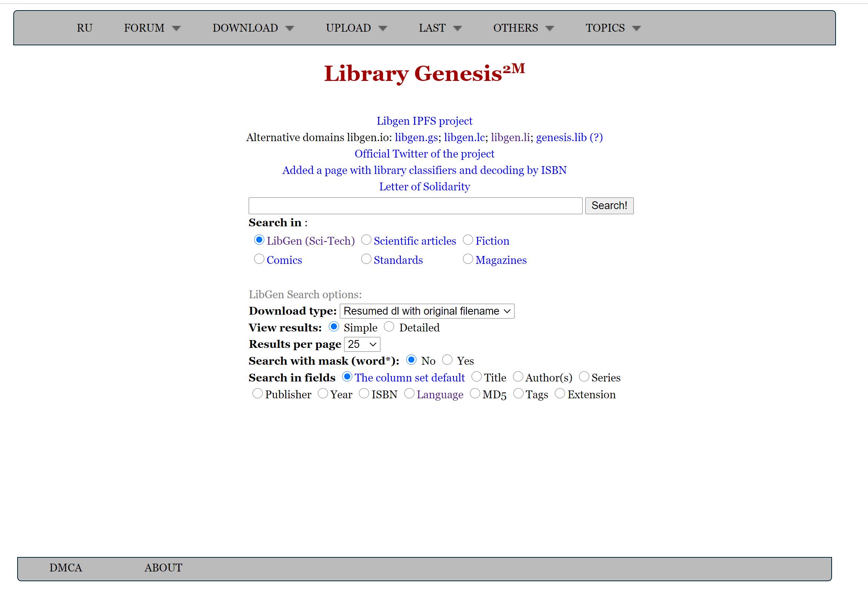Enable search with mask Yes option

[447, 360]
